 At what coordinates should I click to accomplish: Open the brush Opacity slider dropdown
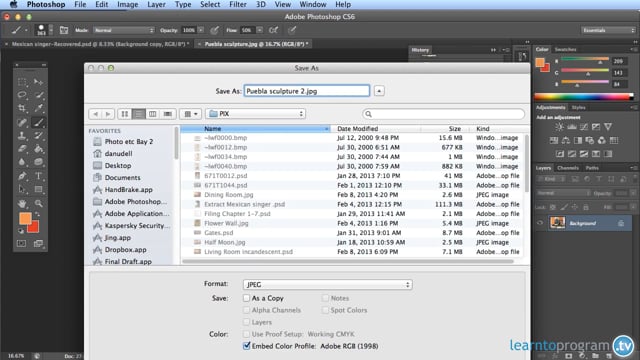click(201, 30)
